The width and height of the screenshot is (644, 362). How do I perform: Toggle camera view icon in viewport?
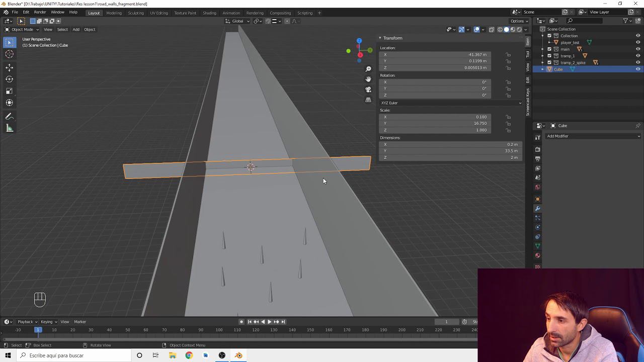tap(368, 89)
